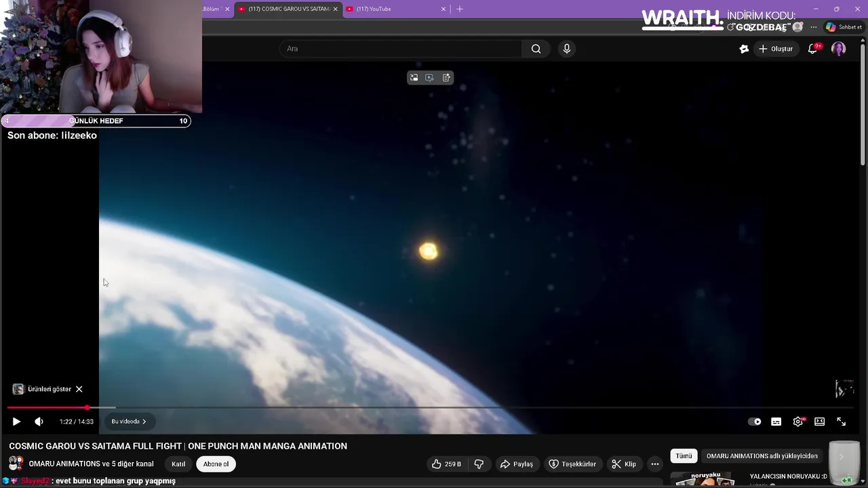Open the OMARU ANIMATIONS channel avatar

(x=16, y=464)
